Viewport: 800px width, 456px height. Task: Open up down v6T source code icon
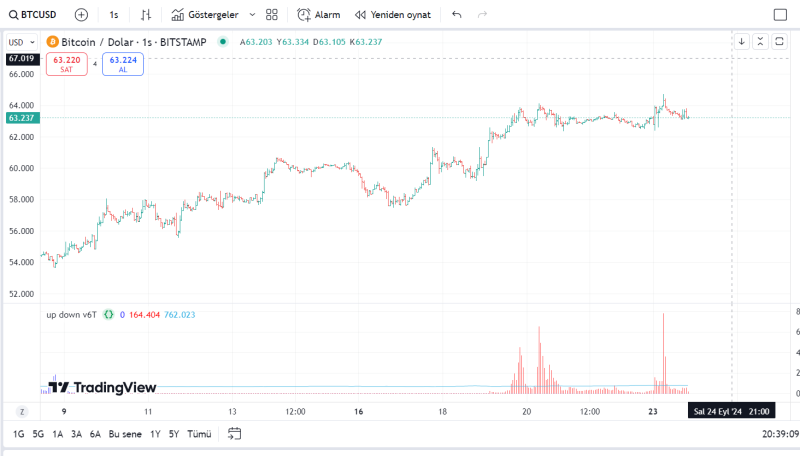click(x=109, y=314)
